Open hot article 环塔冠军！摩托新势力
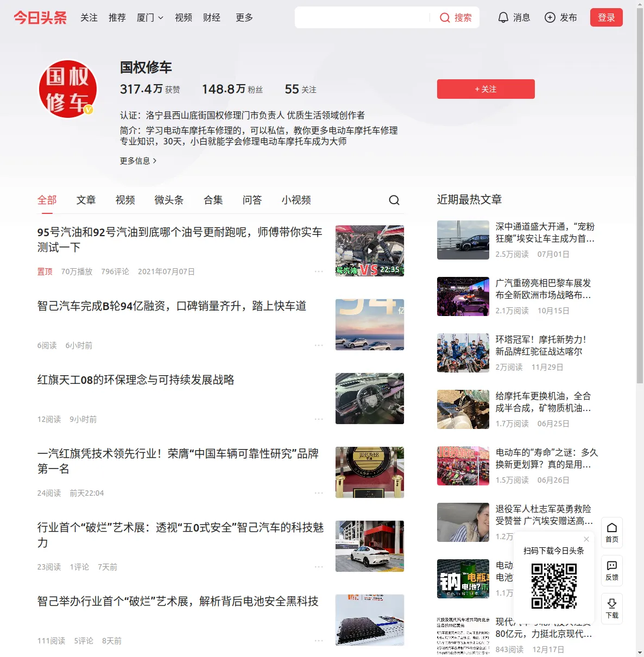Screen dimensions: 644x657 pos(541,345)
